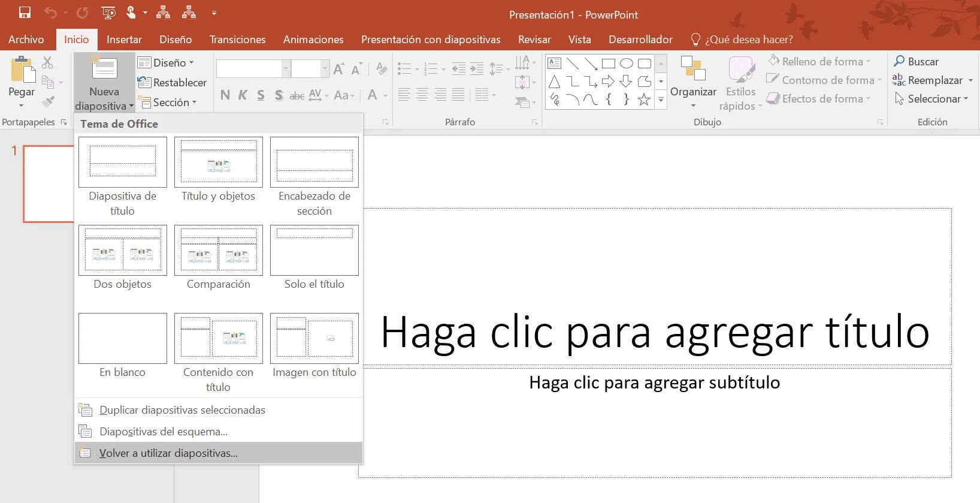Open Contorno de forma dropdown
Image resolution: width=980 pixels, height=503 pixels.
[824, 80]
